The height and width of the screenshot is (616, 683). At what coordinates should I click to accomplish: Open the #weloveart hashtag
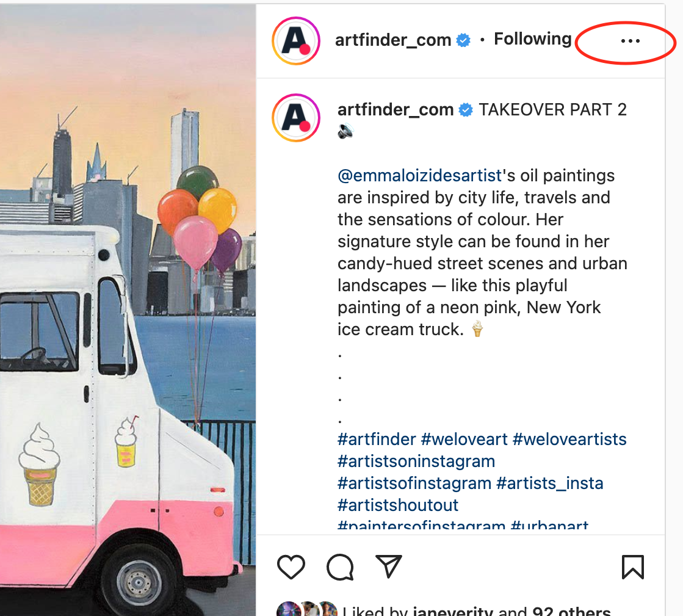click(x=464, y=439)
